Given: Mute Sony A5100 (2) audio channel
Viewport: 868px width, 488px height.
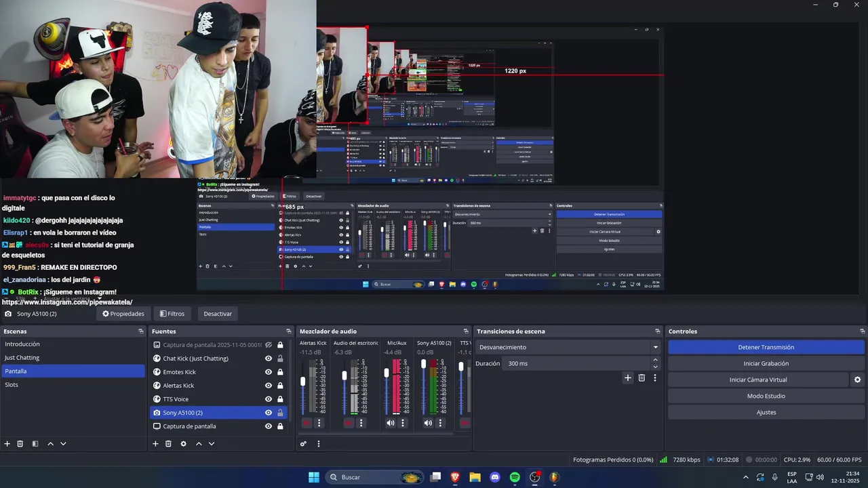Looking at the screenshot, I should [x=428, y=423].
